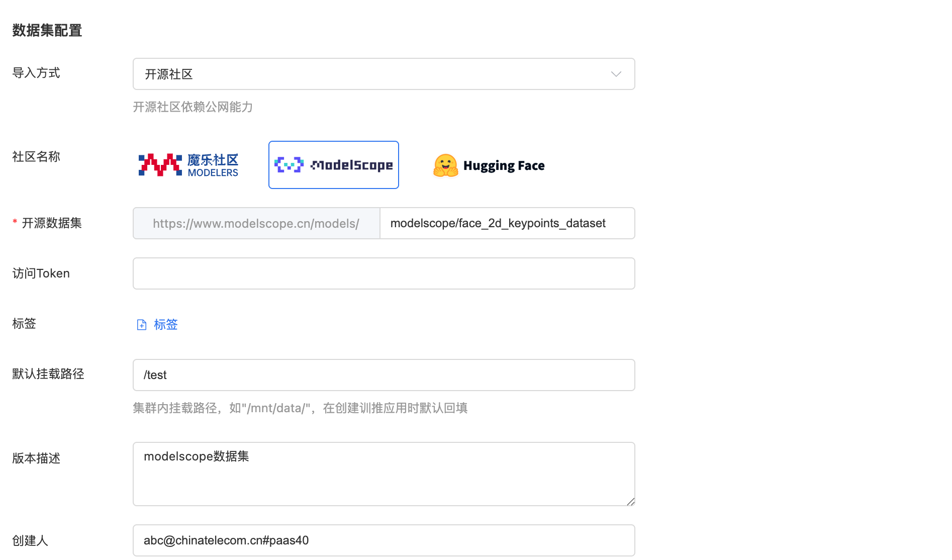Choose the ModelScope community card
This screenshot has width=952, height=560.
click(x=334, y=165)
